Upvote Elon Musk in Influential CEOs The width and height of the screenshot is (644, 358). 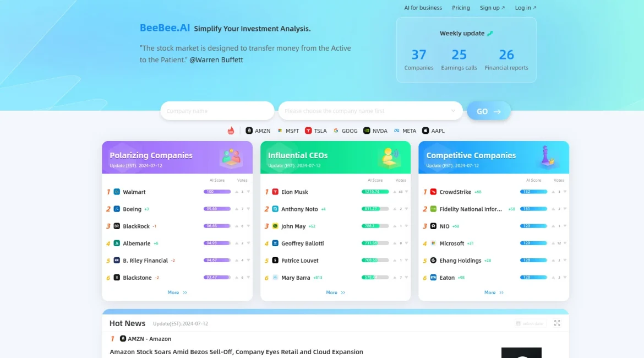[x=395, y=192]
